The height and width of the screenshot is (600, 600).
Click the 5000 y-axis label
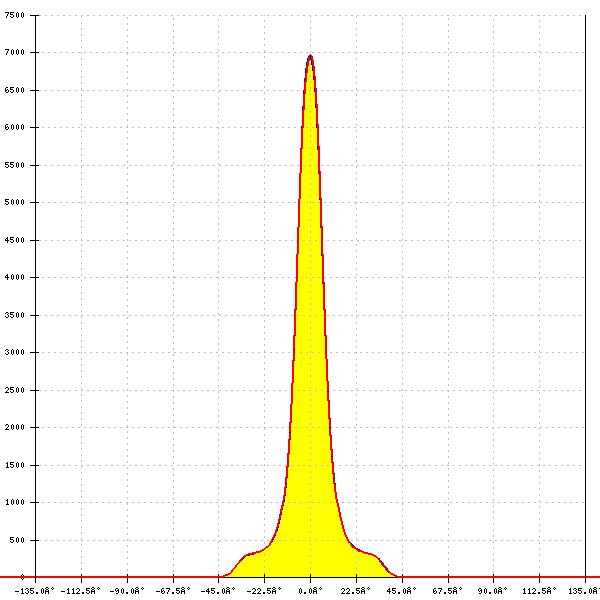pyautogui.click(x=14, y=202)
